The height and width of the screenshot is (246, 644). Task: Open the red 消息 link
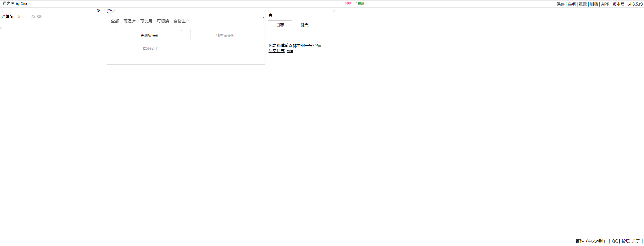tap(348, 4)
